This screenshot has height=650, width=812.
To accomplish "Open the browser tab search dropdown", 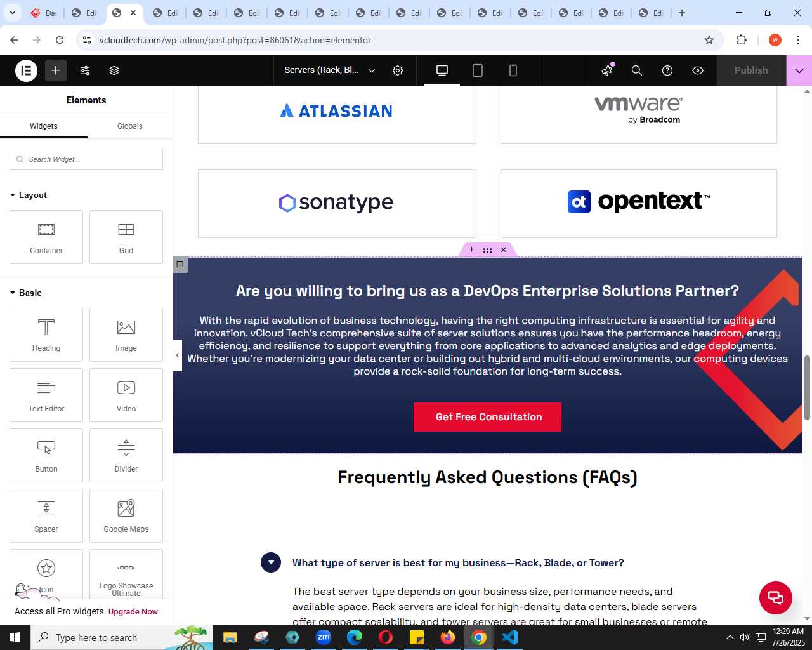I will pos(13,13).
